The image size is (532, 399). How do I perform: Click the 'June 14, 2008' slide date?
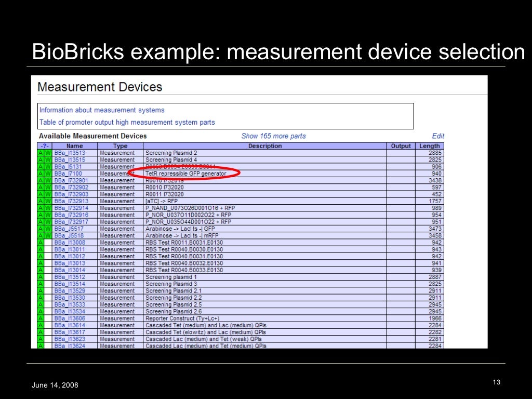click(x=55, y=385)
